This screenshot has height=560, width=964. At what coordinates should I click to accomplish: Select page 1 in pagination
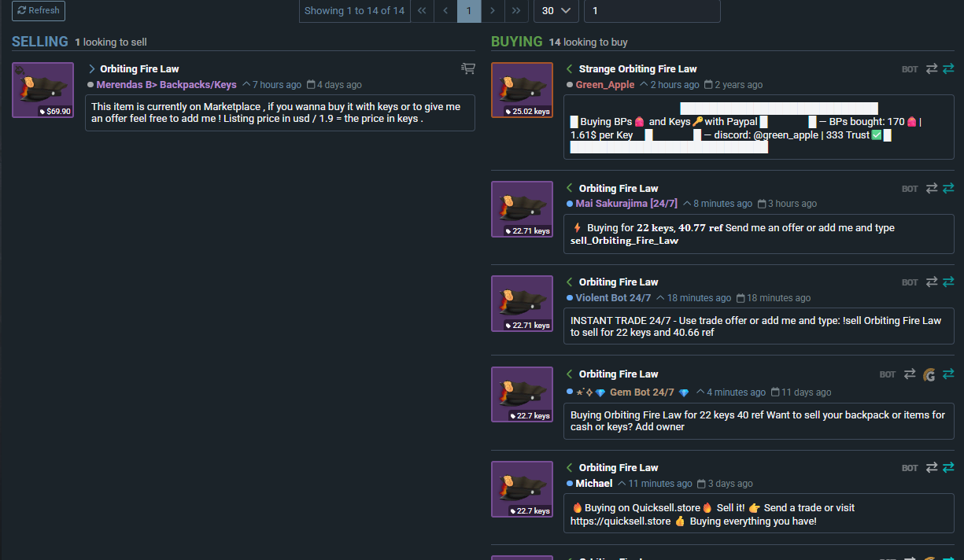[469, 11]
